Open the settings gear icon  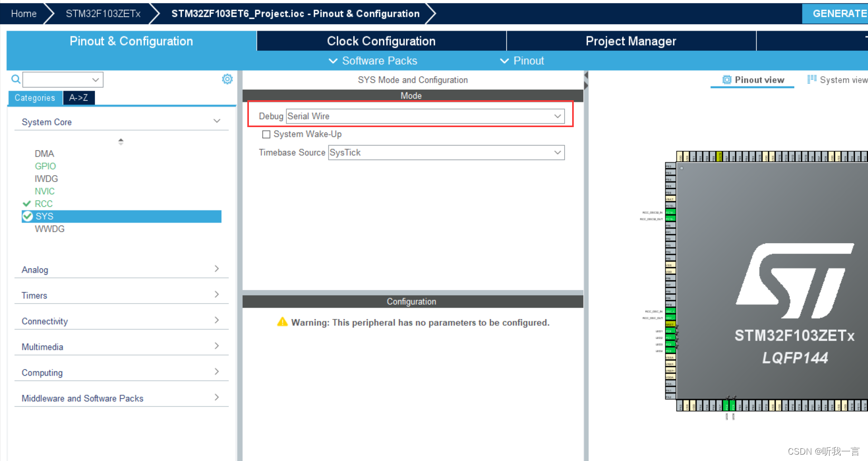click(x=227, y=79)
